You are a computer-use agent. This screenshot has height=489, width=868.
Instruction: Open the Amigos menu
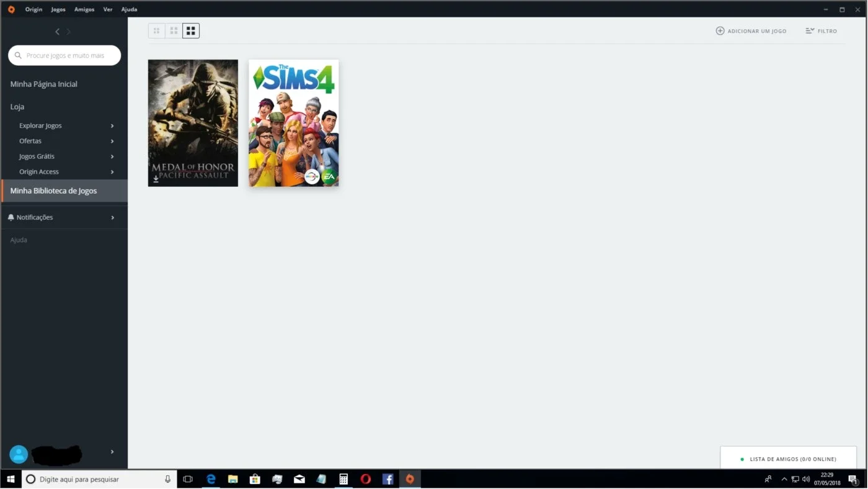(x=84, y=9)
